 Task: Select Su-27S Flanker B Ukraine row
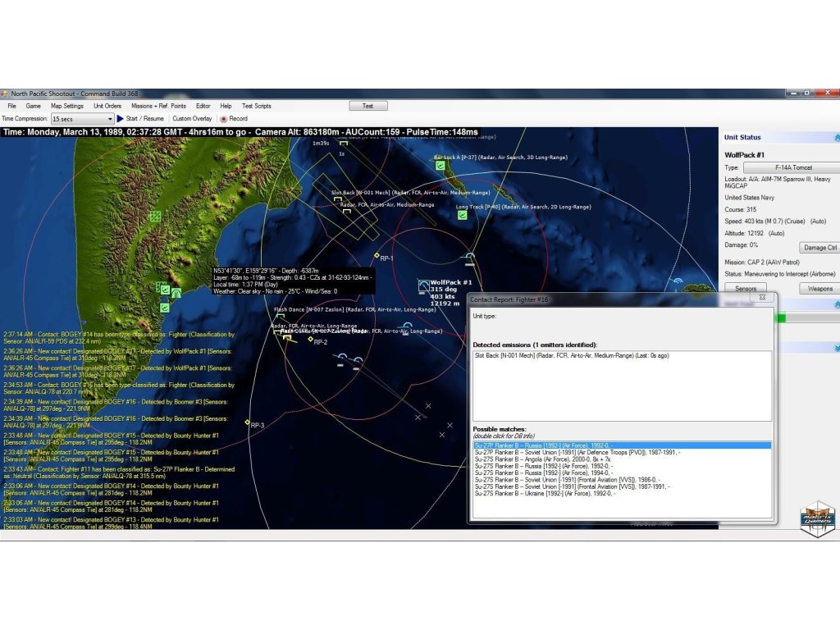[622, 493]
